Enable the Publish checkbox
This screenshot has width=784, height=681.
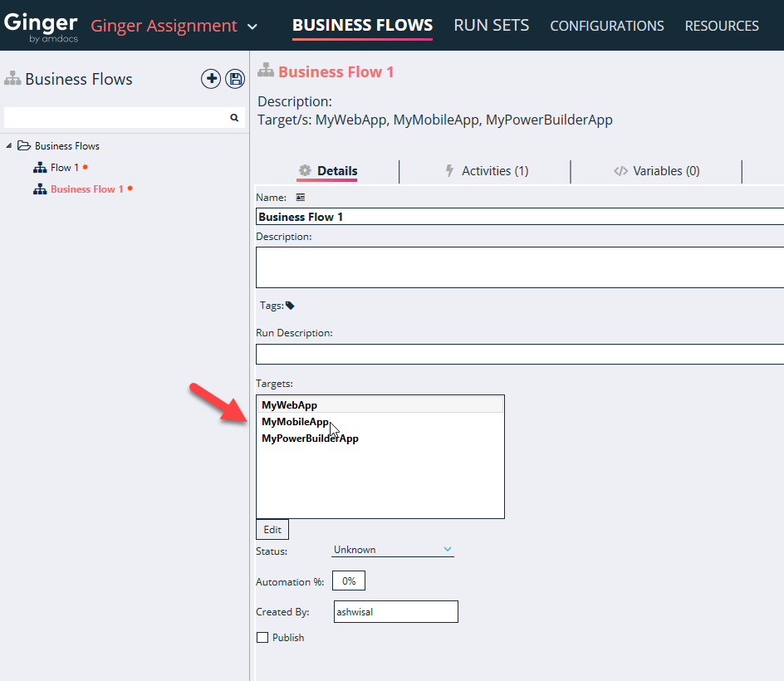pos(262,638)
